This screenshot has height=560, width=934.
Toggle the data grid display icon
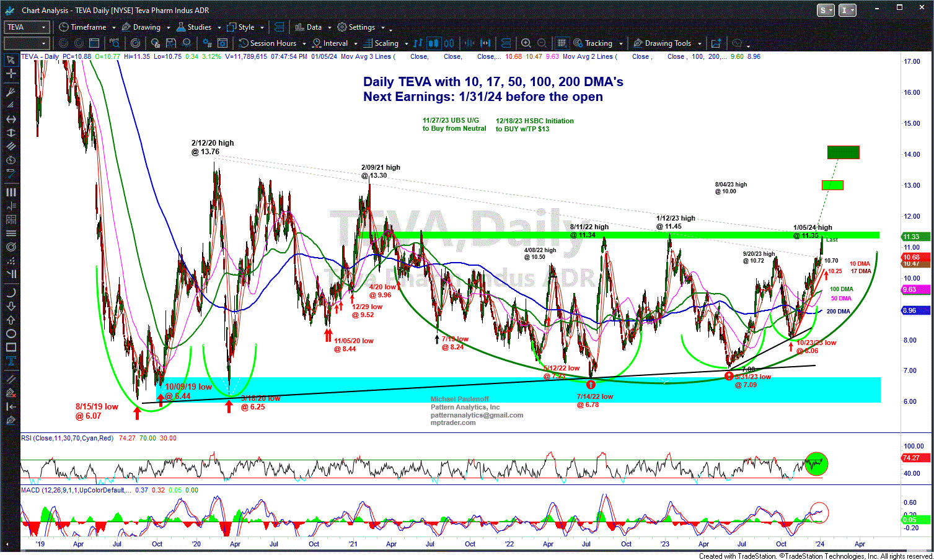coord(562,43)
